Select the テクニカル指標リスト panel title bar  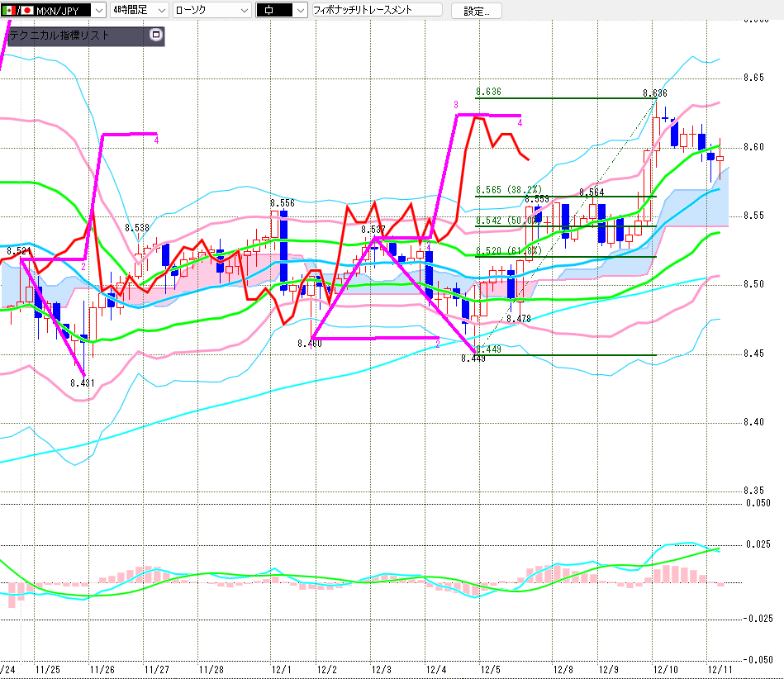74,36
